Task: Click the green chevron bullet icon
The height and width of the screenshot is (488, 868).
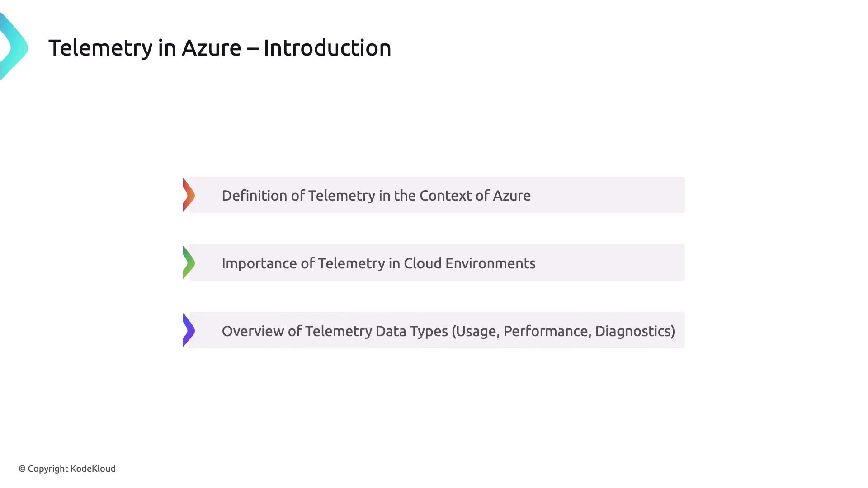Action: coord(189,263)
